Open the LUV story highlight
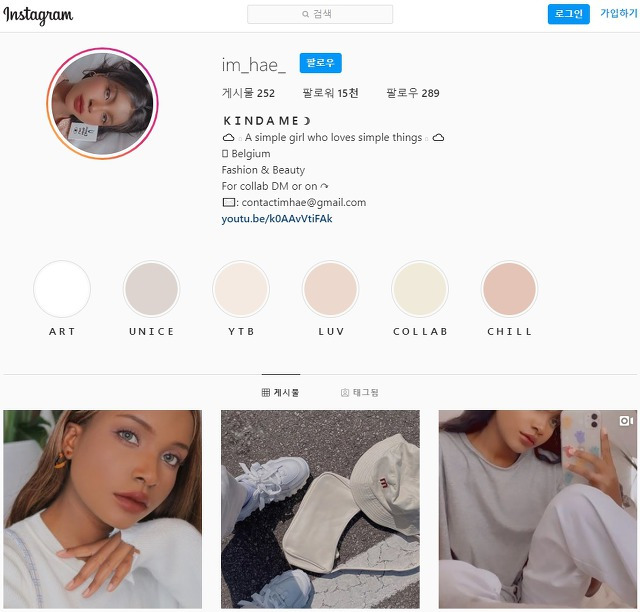 point(331,289)
